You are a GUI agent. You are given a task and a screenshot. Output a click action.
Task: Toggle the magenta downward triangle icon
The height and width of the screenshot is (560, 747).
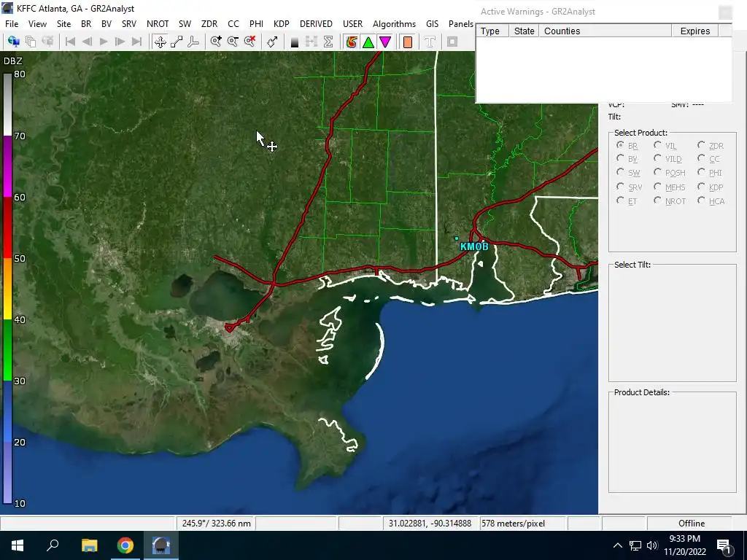(385, 42)
